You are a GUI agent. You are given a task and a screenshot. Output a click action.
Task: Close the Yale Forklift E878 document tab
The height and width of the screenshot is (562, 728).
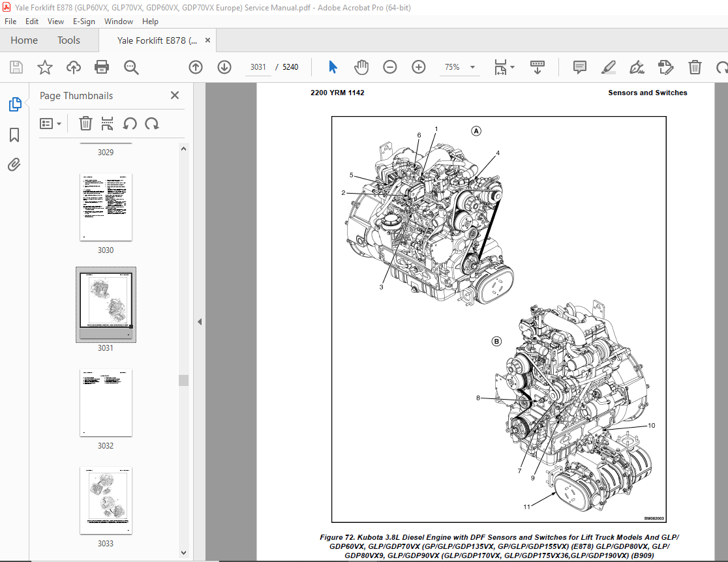207,40
